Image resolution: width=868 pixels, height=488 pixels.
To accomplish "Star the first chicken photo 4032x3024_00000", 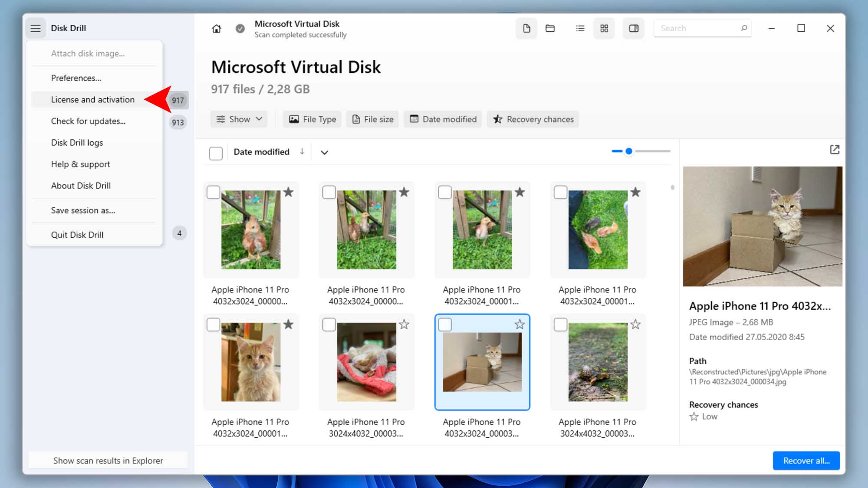I will (x=288, y=192).
